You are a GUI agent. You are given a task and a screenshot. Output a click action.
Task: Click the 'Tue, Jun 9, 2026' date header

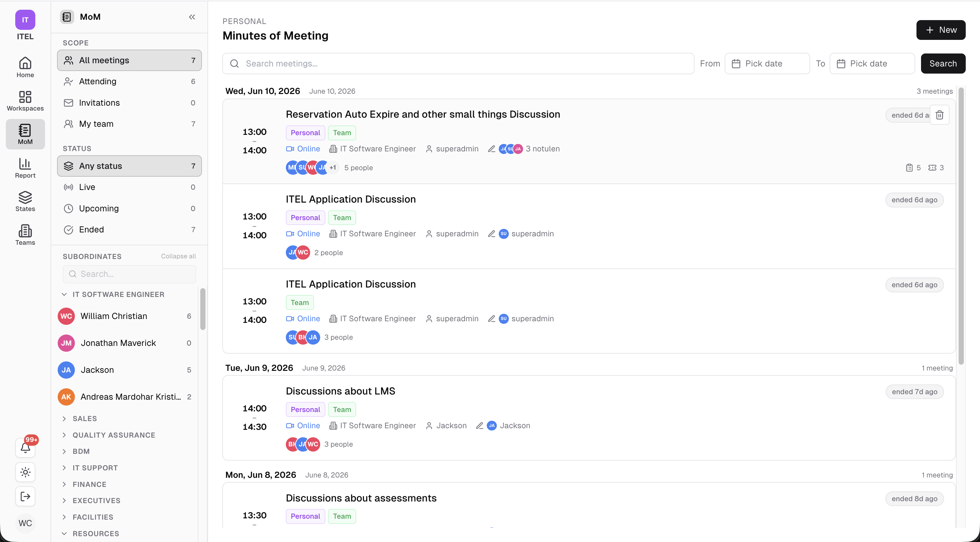(x=259, y=368)
